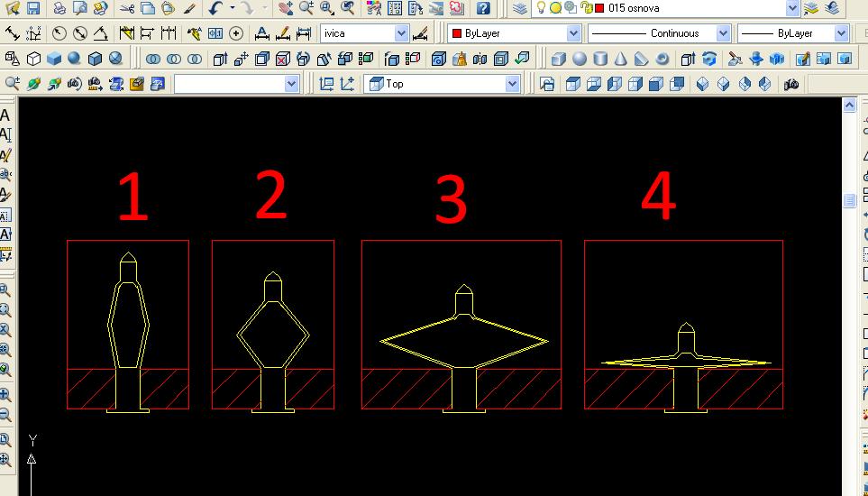Toggle the layer lock padlock icon

tap(586, 8)
